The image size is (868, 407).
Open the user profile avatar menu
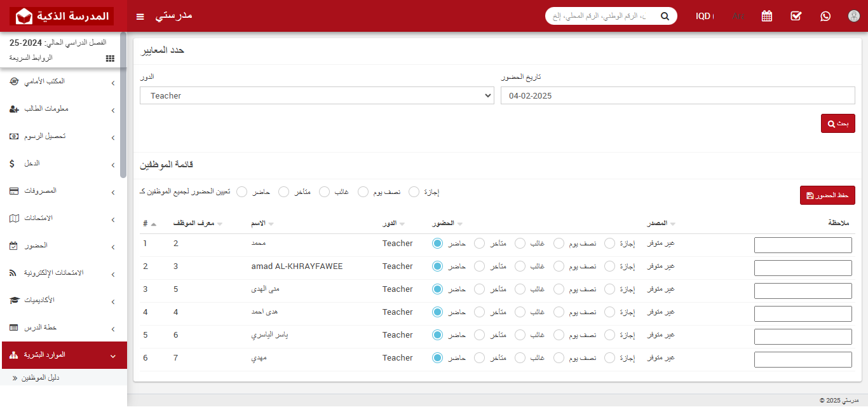[853, 16]
